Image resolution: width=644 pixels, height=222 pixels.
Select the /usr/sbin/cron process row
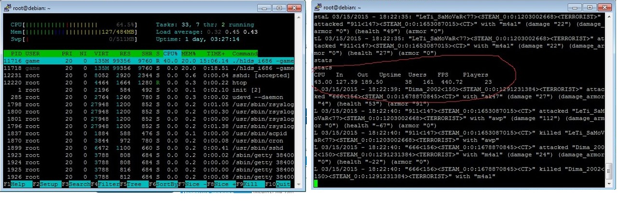click(149, 141)
